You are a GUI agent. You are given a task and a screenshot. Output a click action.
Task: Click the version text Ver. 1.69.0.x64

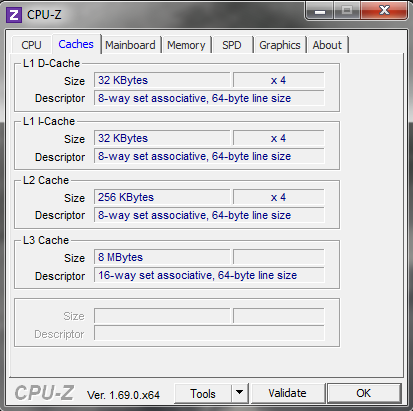pyautogui.click(x=123, y=395)
